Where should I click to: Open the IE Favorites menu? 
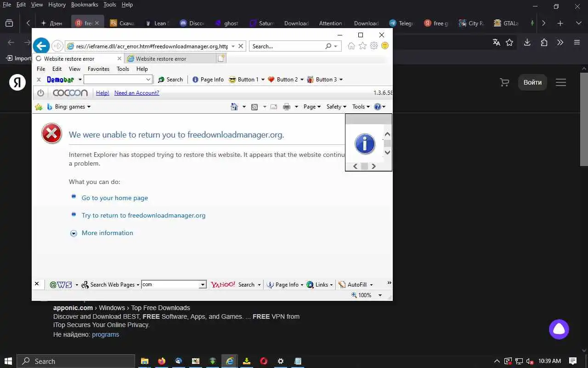(98, 69)
